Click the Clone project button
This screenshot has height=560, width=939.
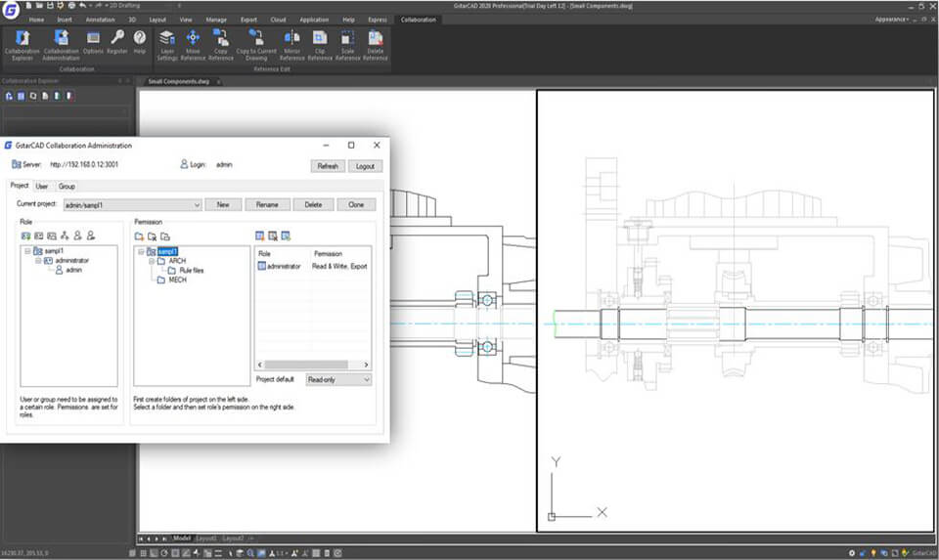tap(356, 204)
